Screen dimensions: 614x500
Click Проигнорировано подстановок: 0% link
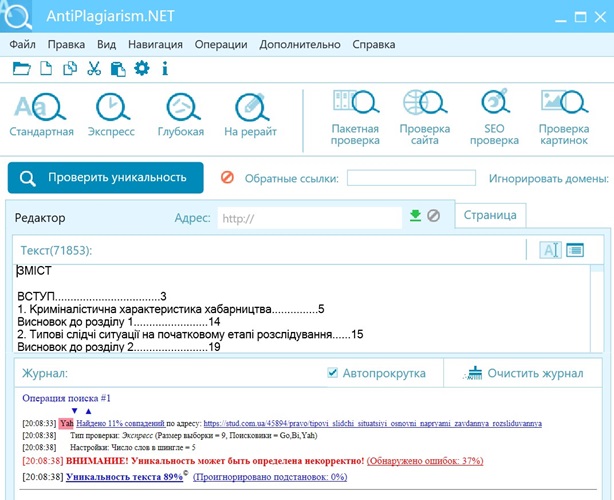click(x=270, y=477)
